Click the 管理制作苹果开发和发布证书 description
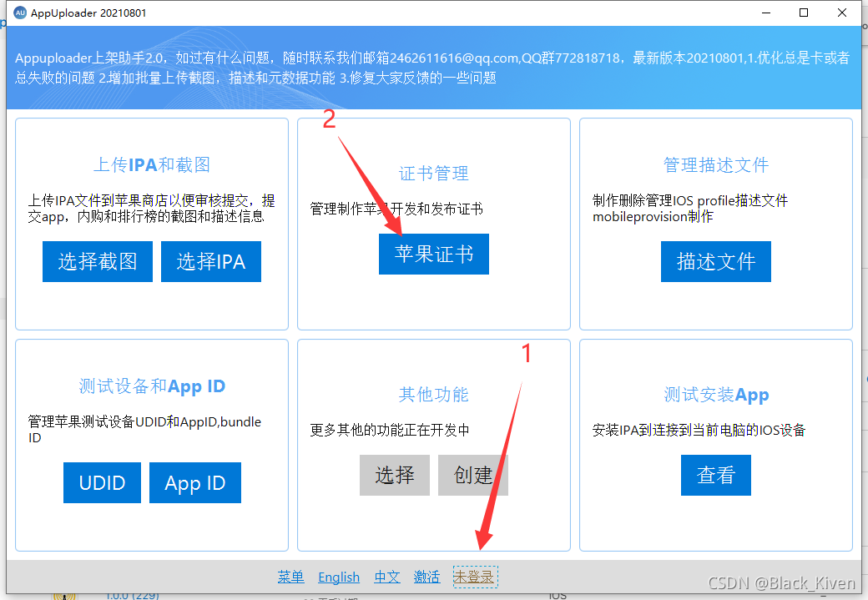Image resolution: width=868 pixels, height=600 pixels. click(x=396, y=209)
